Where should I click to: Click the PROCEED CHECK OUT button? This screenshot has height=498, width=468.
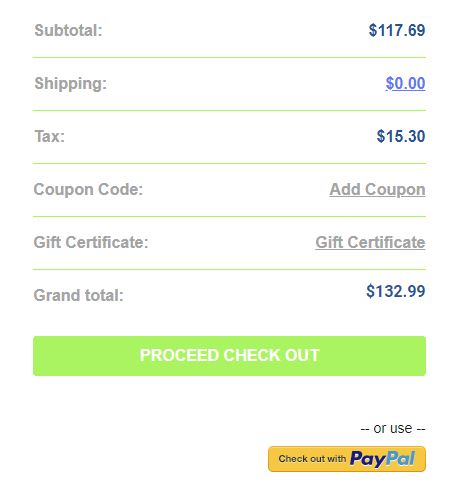tap(229, 356)
